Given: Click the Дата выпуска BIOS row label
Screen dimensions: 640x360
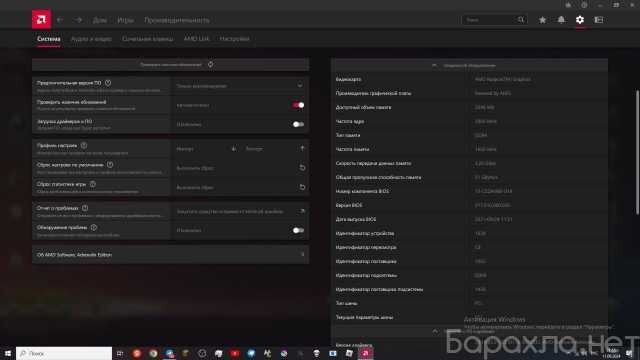Looking at the screenshot, I should tap(356, 219).
